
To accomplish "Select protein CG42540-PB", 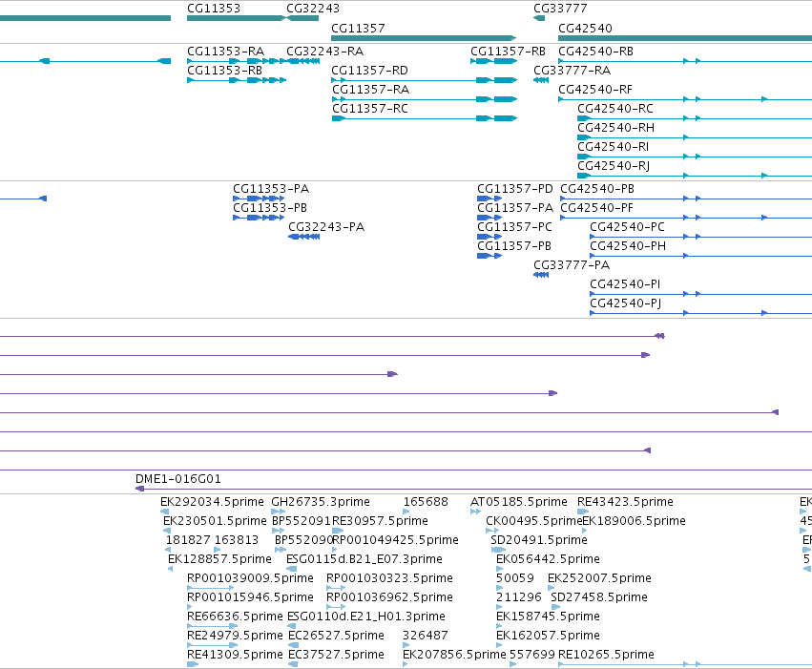I will tap(597, 189).
